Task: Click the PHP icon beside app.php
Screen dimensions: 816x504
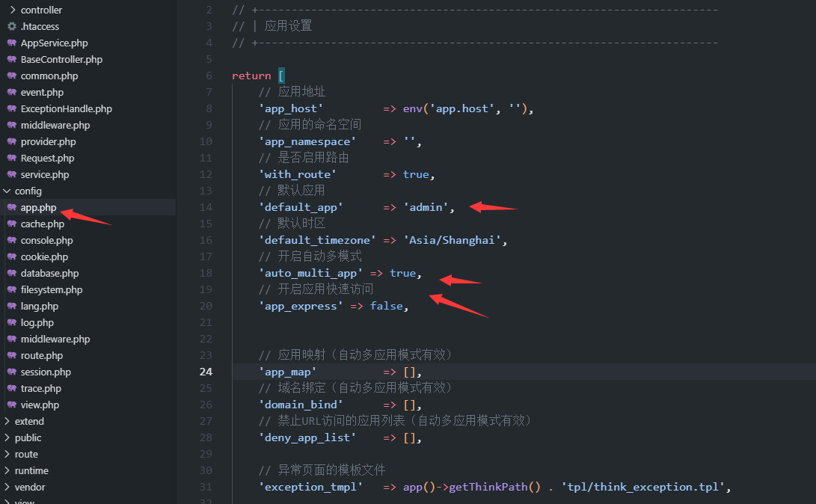Action: pyautogui.click(x=12, y=208)
